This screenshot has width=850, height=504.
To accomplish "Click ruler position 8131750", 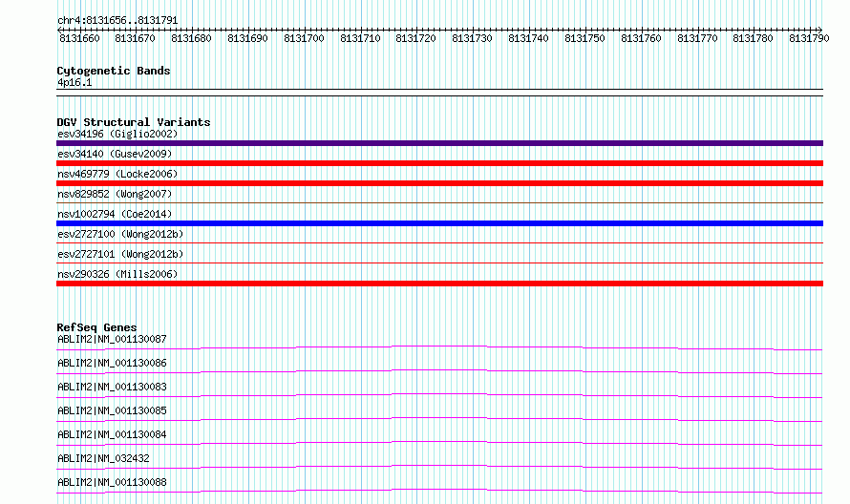I will coord(584,38).
